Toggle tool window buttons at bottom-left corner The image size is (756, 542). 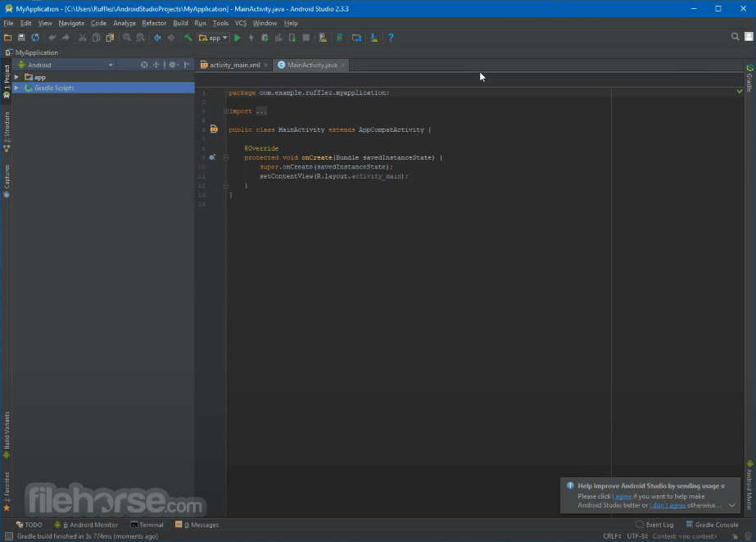click(9, 536)
